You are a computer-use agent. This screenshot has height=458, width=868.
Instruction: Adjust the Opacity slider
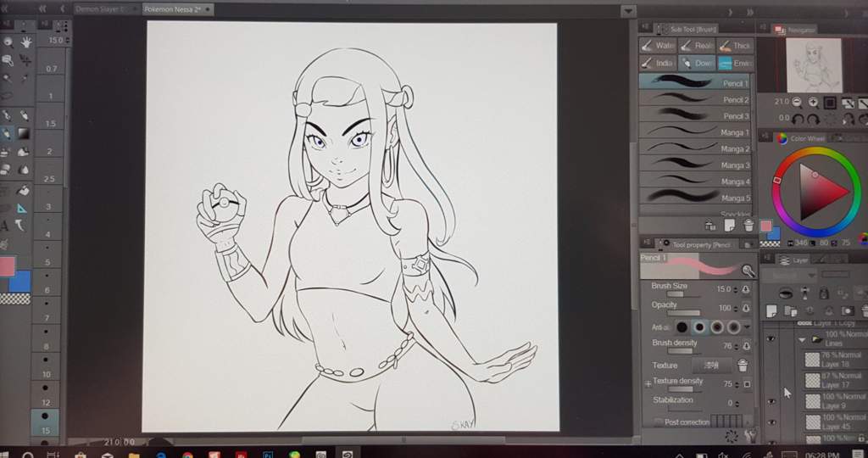pyautogui.click(x=684, y=314)
